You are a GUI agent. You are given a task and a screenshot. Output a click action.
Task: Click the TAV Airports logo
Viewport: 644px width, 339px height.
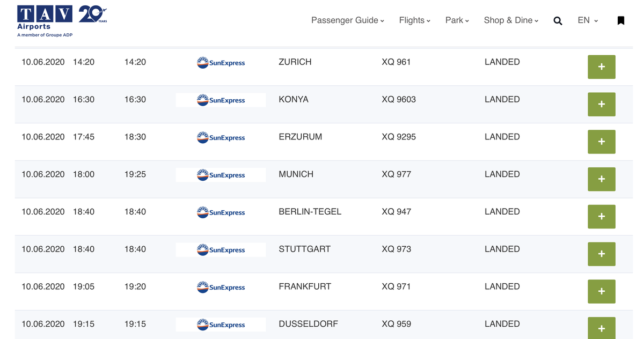pyautogui.click(x=45, y=21)
